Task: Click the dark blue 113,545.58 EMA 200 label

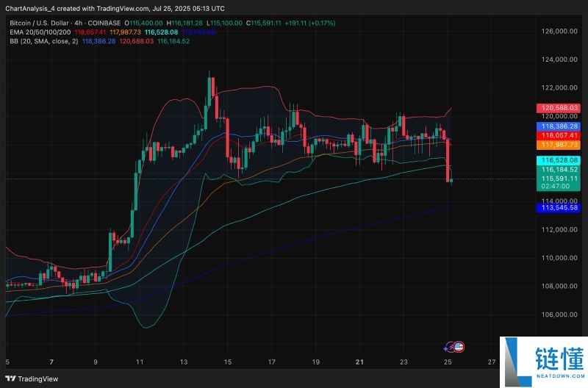Action: point(560,208)
